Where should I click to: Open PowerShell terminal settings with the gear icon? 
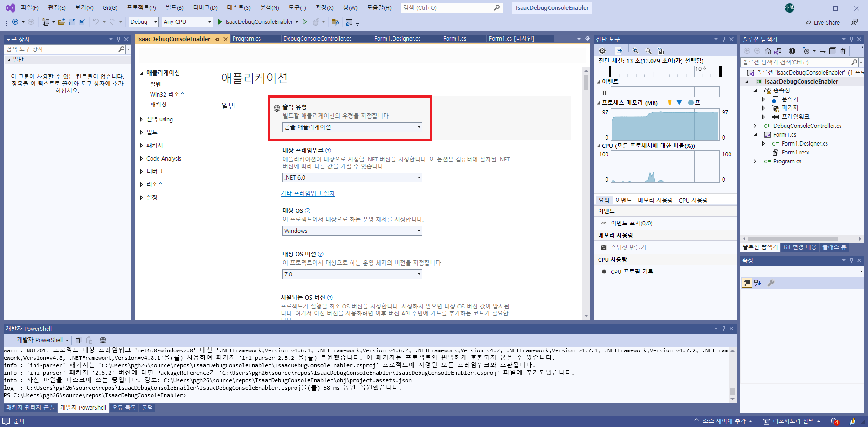[103, 340]
